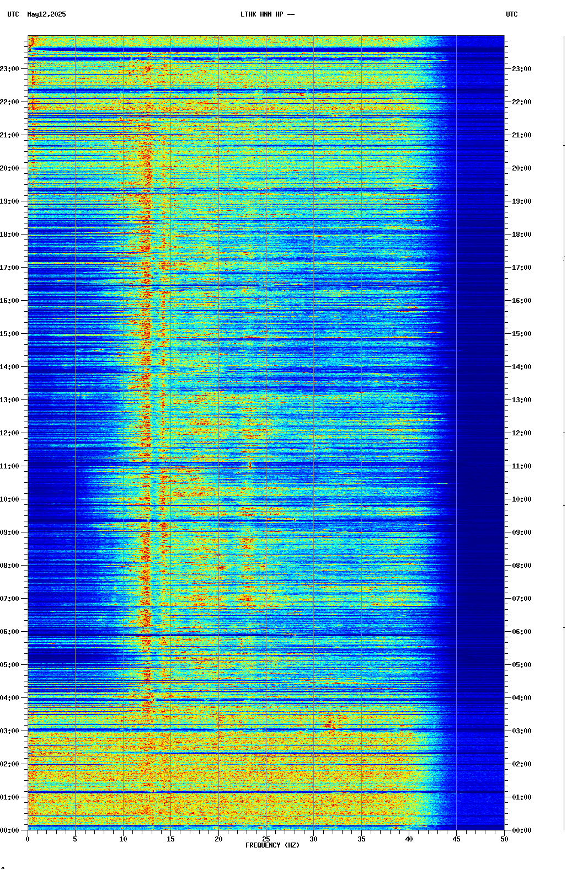The width and height of the screenshot is (588, 874).
Task: Select 05:00 on the right time axis
Action: click(522, 665)
